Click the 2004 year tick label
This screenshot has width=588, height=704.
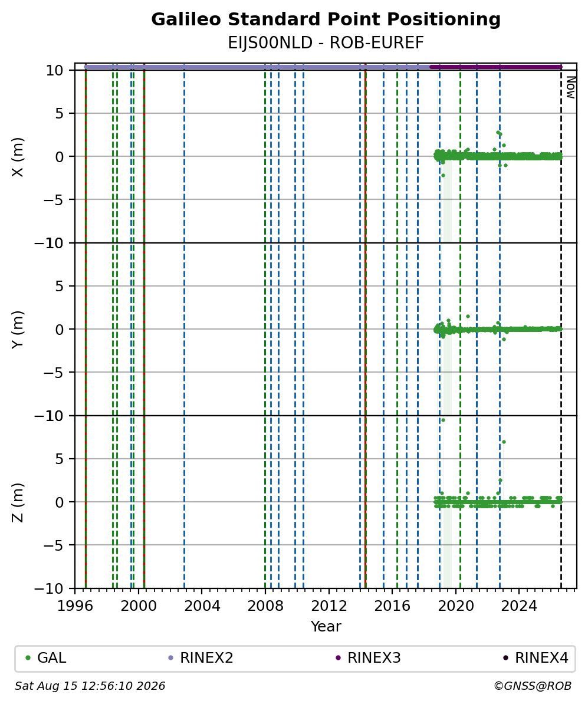pyautogui.click(x=202, y=606)
